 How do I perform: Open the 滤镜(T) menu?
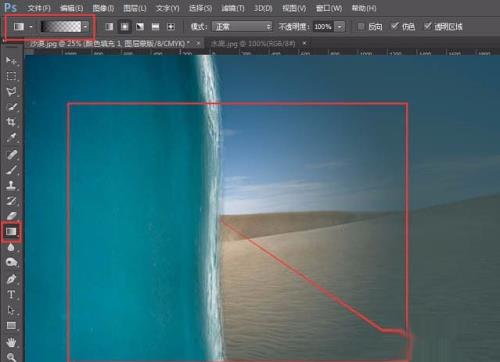click(233, 8)
